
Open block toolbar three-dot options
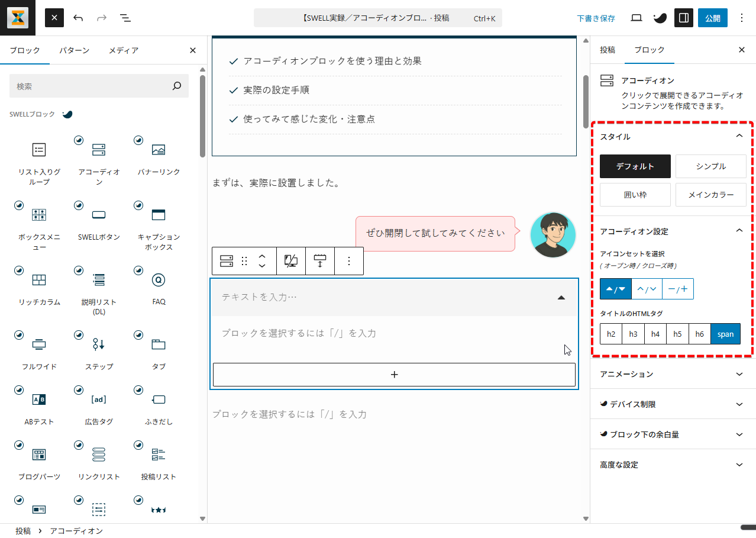pyautogui.click(x=349, y=261)
